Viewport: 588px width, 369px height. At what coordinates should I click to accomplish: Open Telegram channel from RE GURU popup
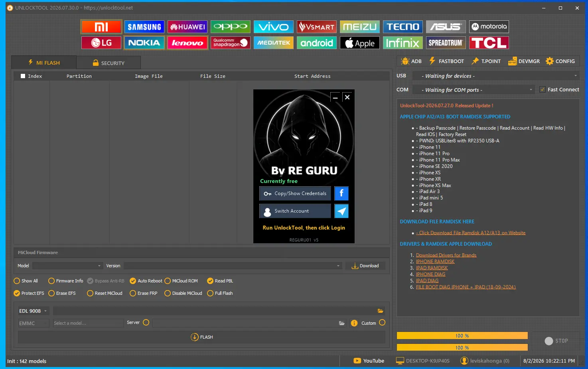341,211
